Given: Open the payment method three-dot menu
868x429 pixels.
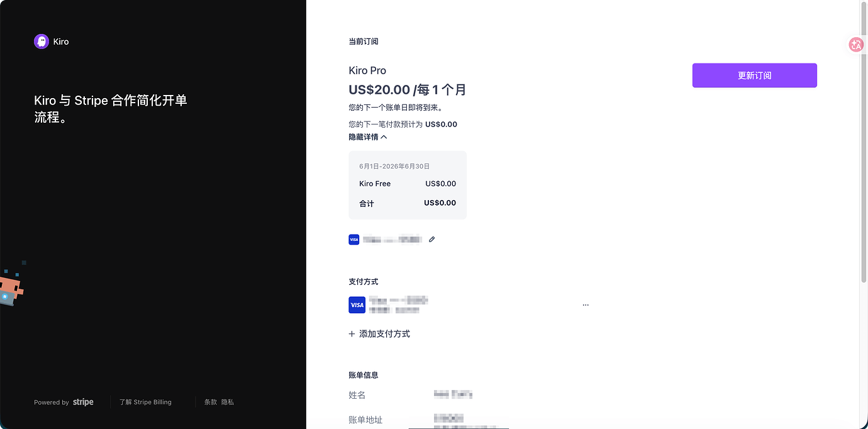Looking at the screenshot, I should point(586,305).
